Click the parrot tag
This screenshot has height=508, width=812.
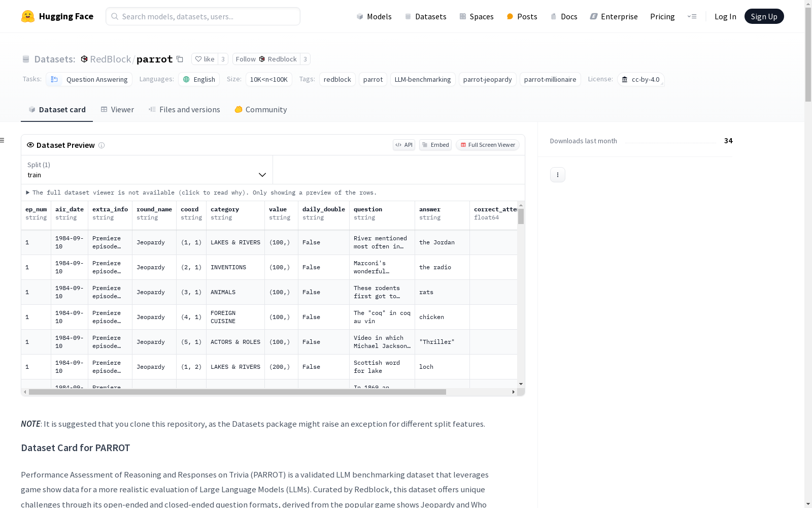tap(373, 79)
